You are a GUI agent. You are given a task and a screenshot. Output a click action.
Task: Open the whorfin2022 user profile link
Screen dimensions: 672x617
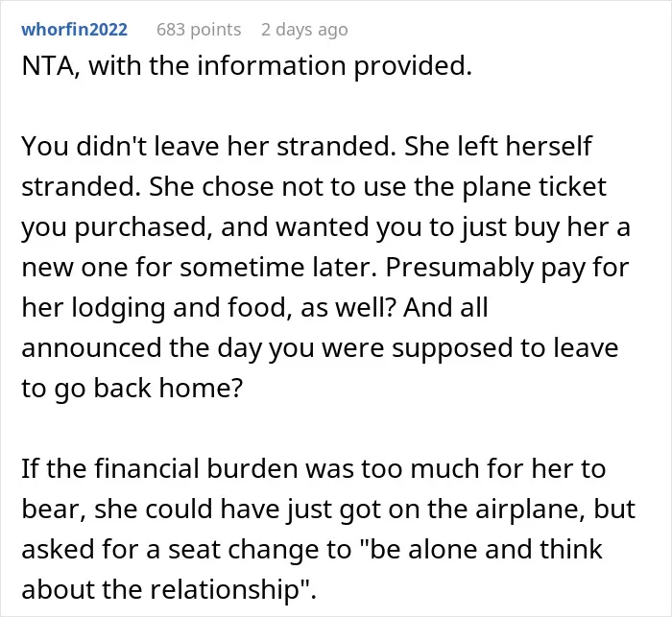click(75, 30)
